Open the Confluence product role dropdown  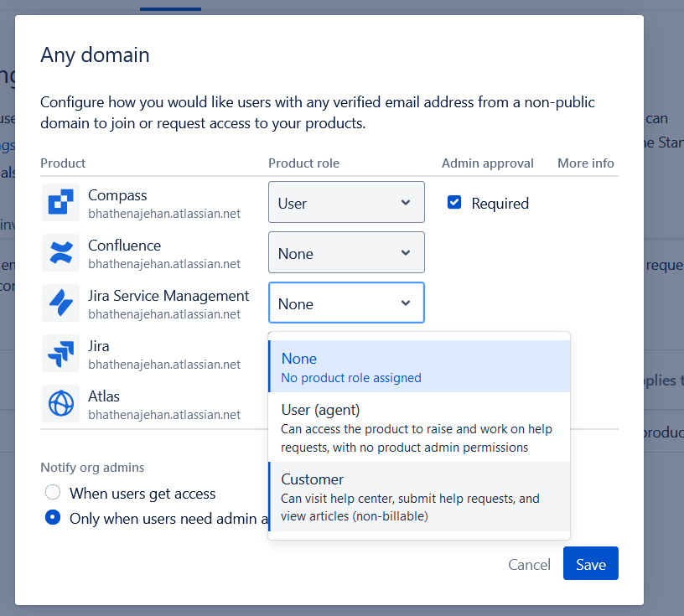(x=346, y=252)
